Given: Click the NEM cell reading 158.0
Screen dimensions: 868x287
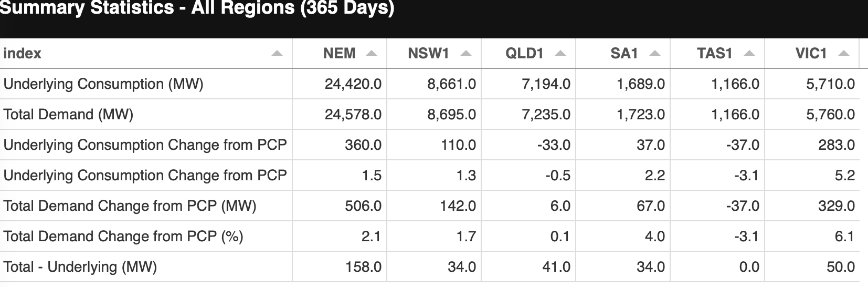Looking at the screenshot, I should [x=363, y=267].
